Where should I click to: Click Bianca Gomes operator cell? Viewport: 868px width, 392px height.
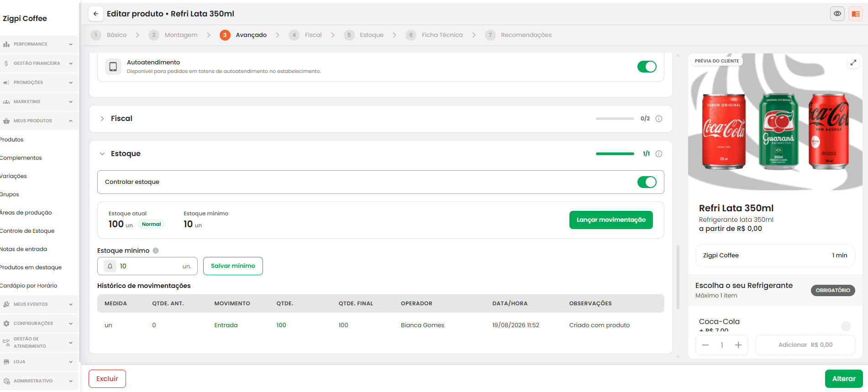coord(422,325)
